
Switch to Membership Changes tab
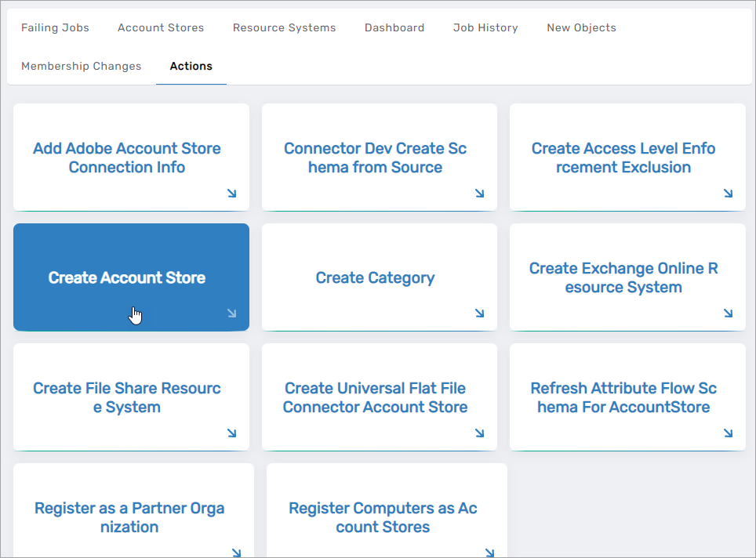tap(82, 66)
